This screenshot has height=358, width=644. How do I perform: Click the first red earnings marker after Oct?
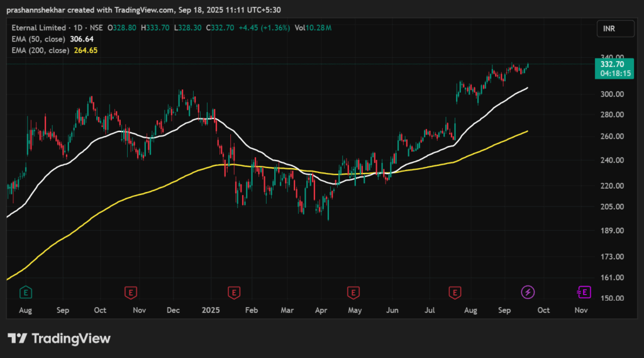(x=131, y=292)
